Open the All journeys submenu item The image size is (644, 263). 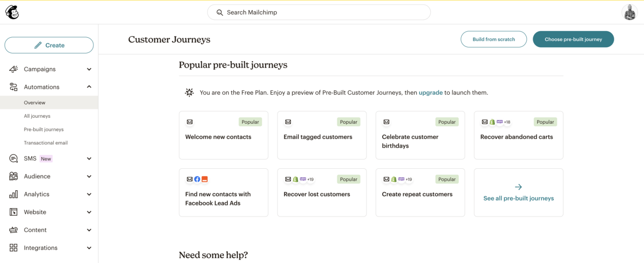(x=37, y=116)
